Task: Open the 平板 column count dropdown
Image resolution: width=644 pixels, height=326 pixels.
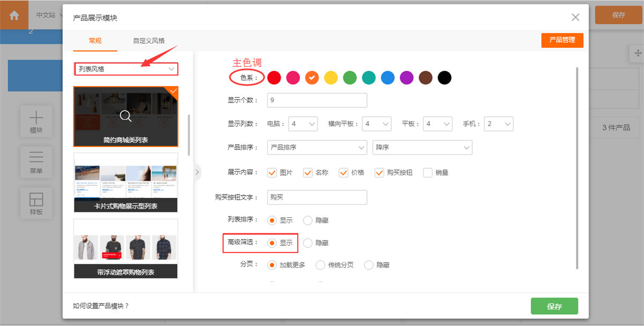Action: click(437, 124)
